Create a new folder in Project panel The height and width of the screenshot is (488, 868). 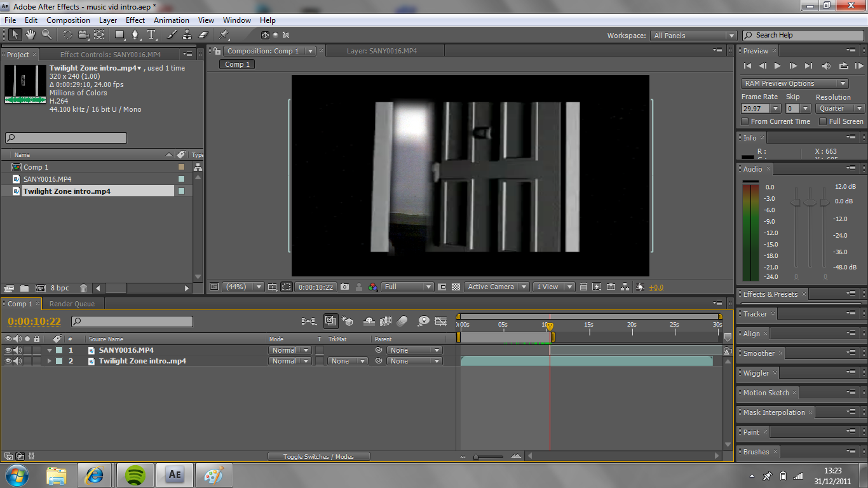[x=24, y=288]
